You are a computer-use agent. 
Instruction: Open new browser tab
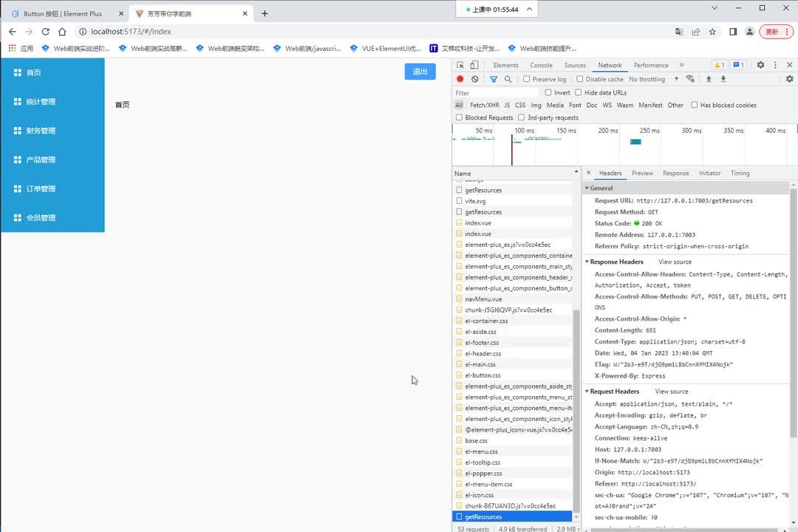(x=265, y=14)
